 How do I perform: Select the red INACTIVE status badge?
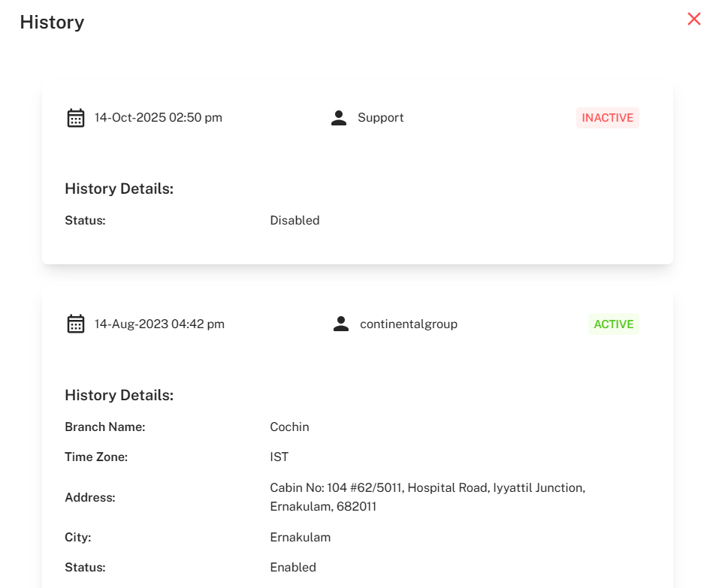[x=607, y=118]
